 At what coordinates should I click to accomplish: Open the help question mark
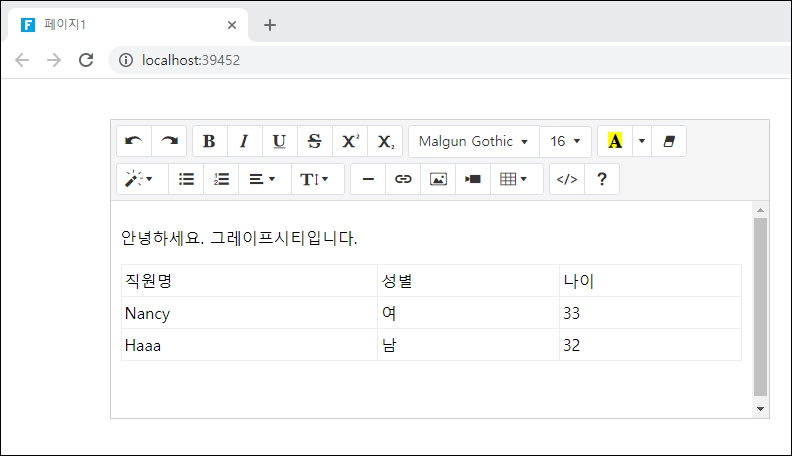tap(602, 179)
